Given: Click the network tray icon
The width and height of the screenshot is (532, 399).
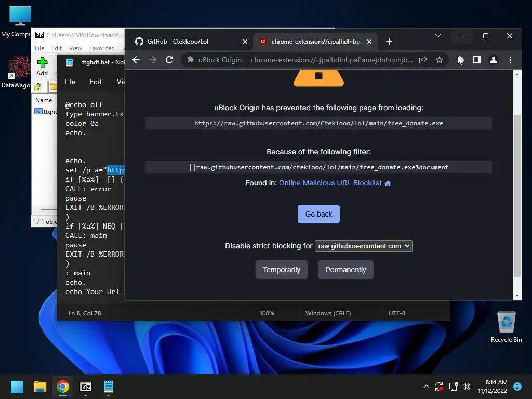Looking at the screenshot, I should click(453, 387).
